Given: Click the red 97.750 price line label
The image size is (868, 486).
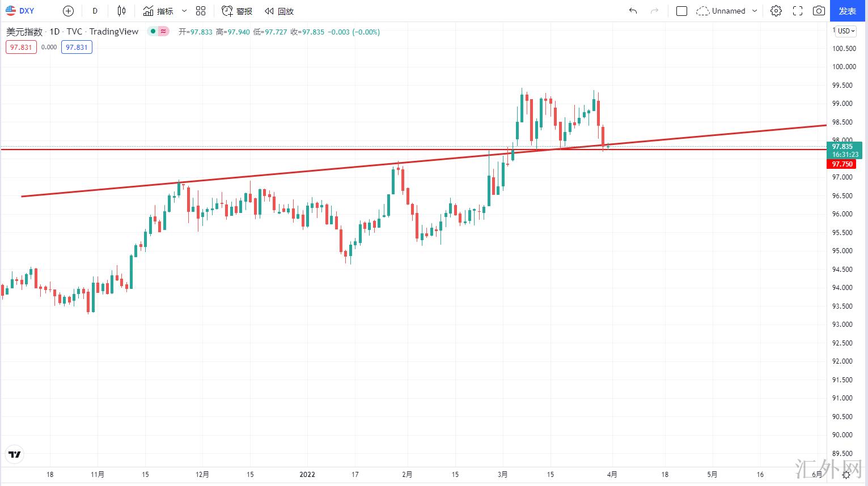Looking at the screenshot, I should (842, 164).
